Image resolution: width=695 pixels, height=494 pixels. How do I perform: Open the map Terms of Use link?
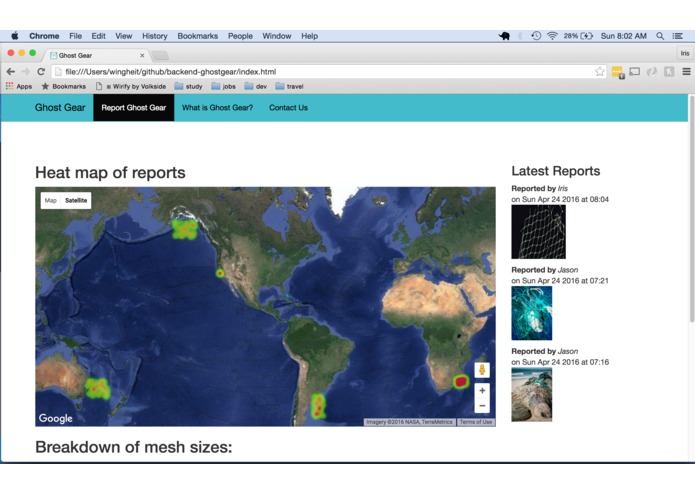(x=476, y=422)
